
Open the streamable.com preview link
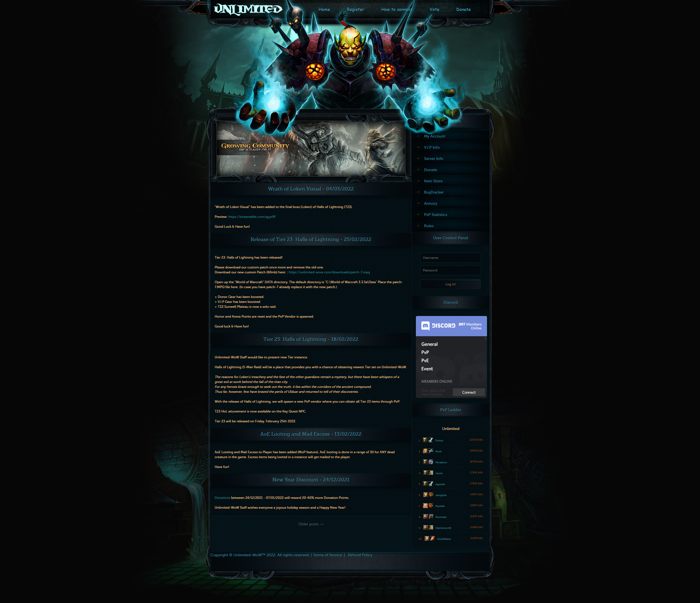pos(252,216)
